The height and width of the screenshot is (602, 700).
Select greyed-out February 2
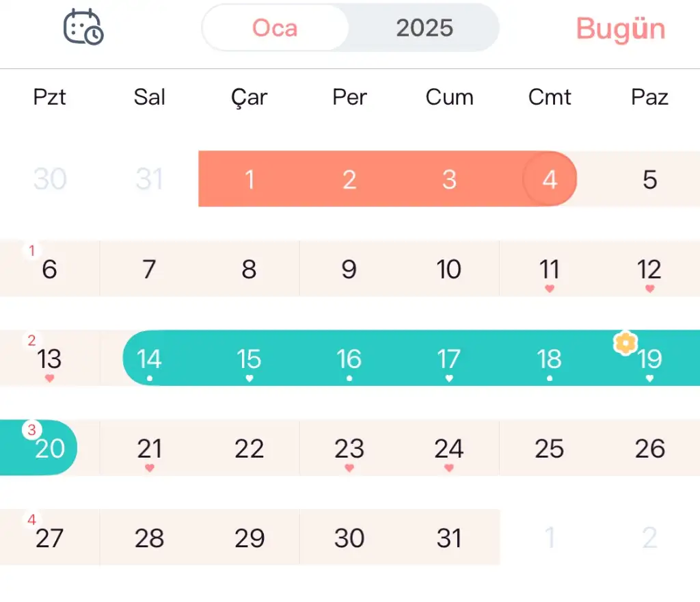[x=649, y=538]
